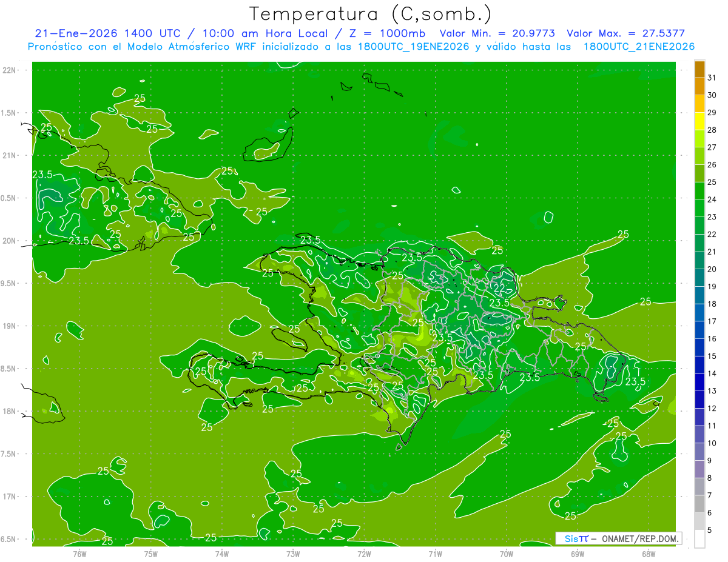Screen dimensions: 728x562
Task: Click the "20N" latitude label
Action: [x=9, y=241]
